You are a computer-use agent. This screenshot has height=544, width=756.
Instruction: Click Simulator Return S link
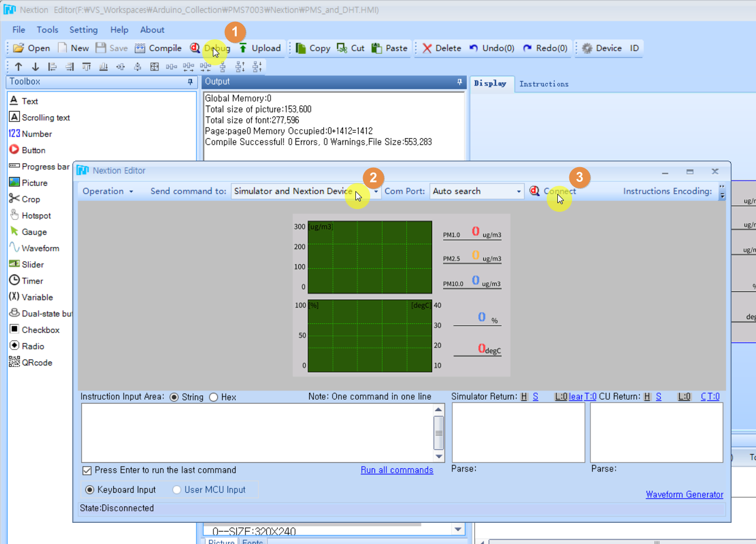pyautogui.click(x=536, y=396)
